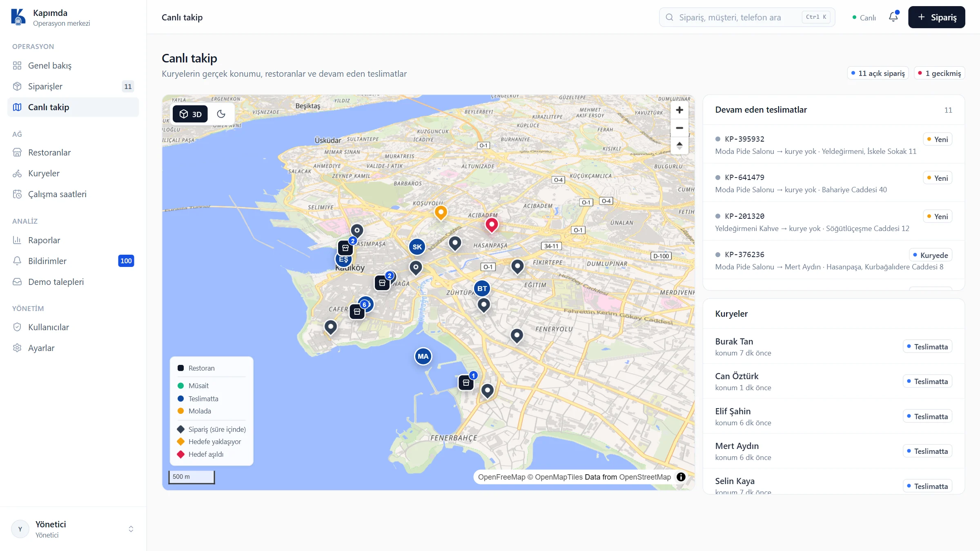Viewport: 980px width, 551px height.
Task: Click restaurant marker with badge 6
Action: (357, 312)
